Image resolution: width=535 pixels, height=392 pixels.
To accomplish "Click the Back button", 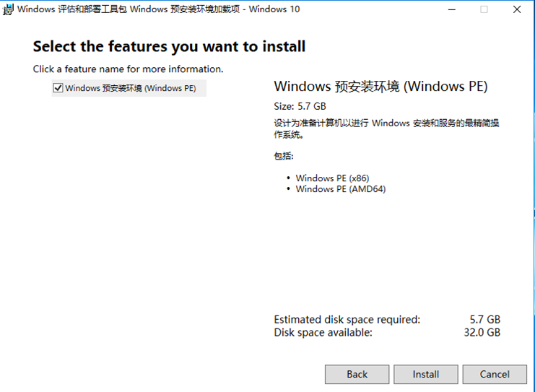I will 357,374.
